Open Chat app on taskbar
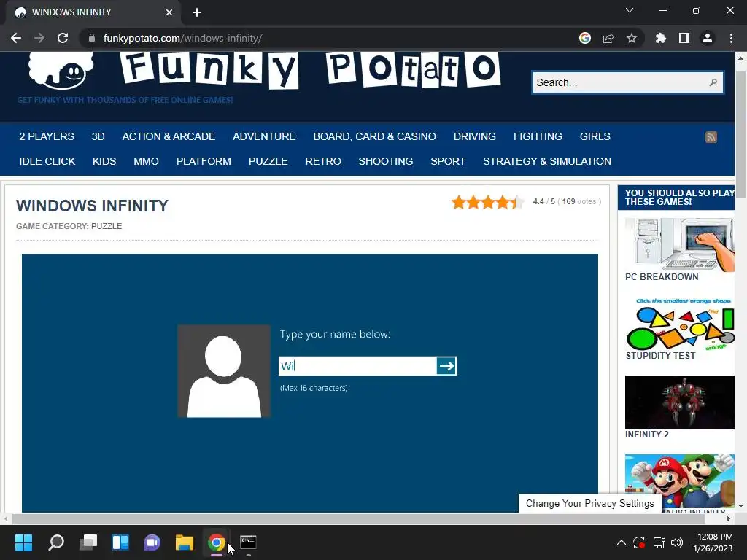The image size is (747, 560). pos(152,542)
